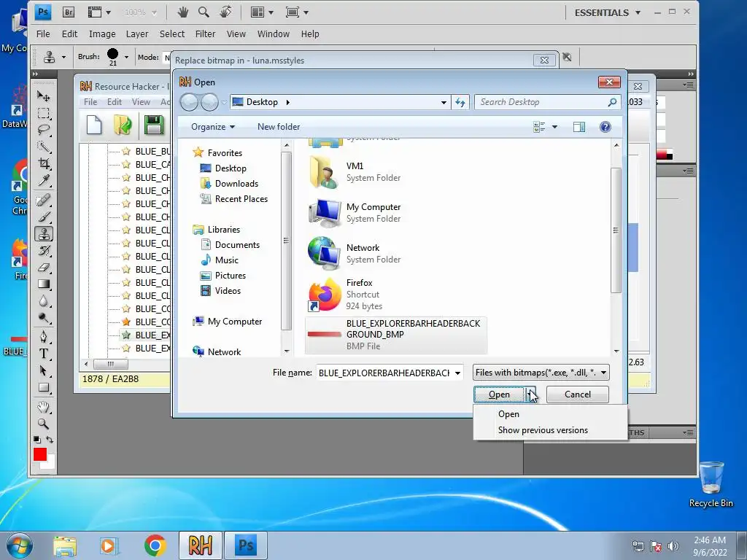Select the Lasso tool

43,130
